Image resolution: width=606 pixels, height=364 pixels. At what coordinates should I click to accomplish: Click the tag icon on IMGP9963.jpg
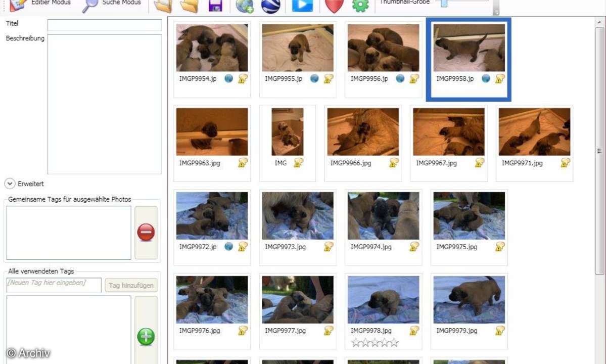point(243,163)
